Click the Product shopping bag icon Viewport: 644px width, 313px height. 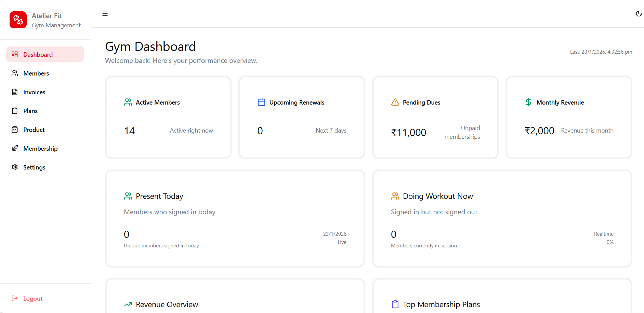15,130
